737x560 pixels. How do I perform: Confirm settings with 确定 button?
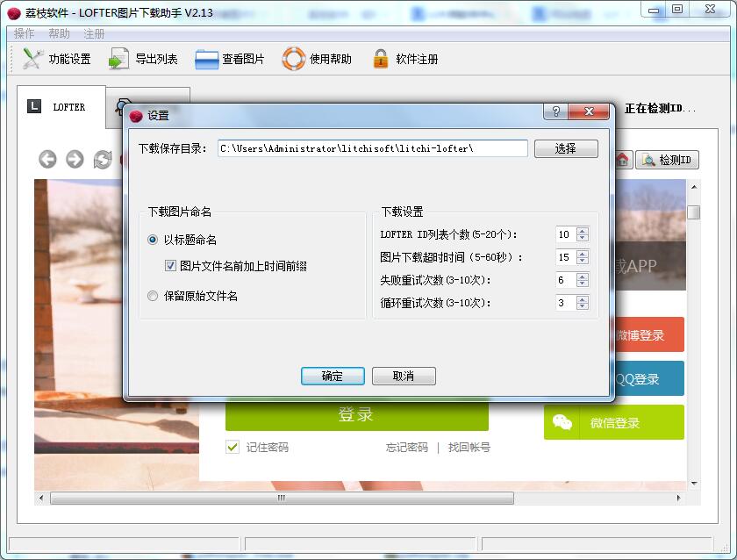coord(333,377)
